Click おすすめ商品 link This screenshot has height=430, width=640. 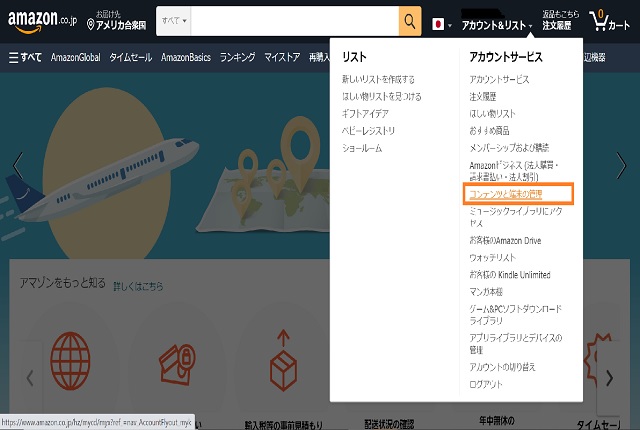[x=489, y=131]
